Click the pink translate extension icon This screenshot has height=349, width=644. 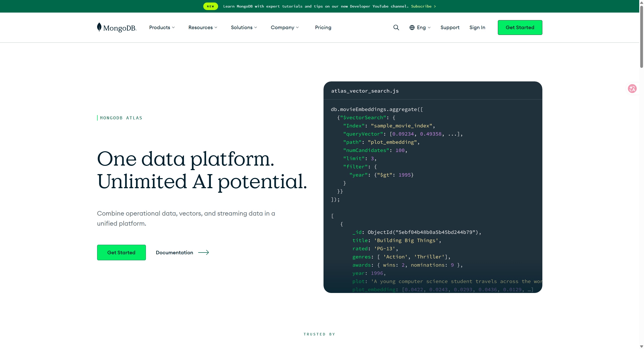(x=632, y=88)
